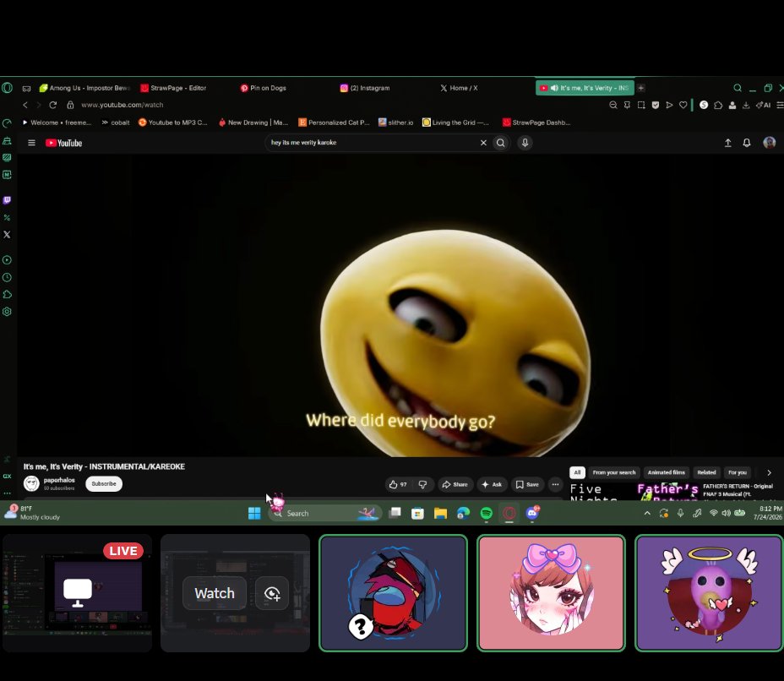
Task: Go back with the browser back arrow
Action: [x=25, y=105]
